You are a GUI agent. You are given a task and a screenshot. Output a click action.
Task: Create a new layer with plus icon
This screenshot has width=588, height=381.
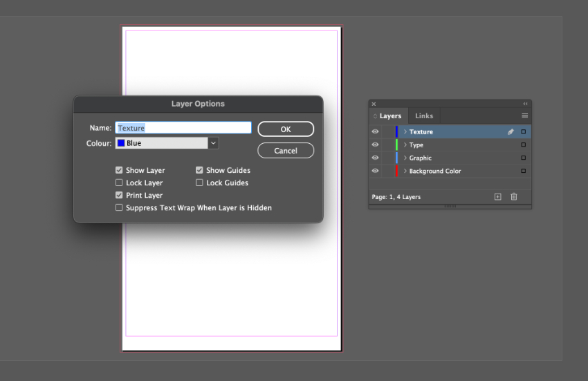point(497,197)
